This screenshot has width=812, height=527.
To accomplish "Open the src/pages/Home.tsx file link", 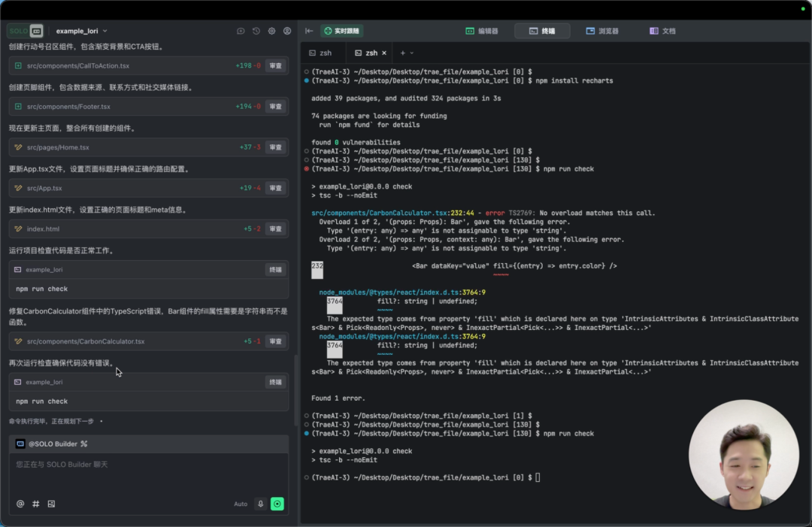I will pyautogui.click(x=58, y=147).
